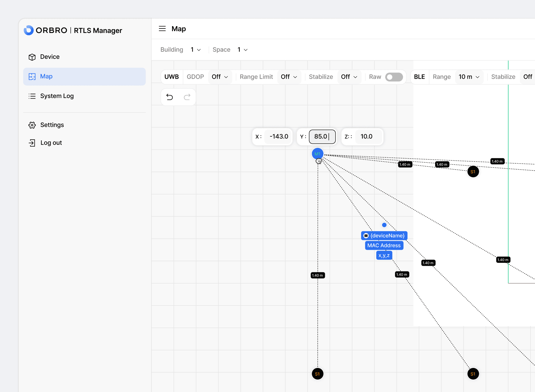This screenshot has height=392, width=535.
Task: Click the {deviceName} tag label
Action: click(384, 235)
